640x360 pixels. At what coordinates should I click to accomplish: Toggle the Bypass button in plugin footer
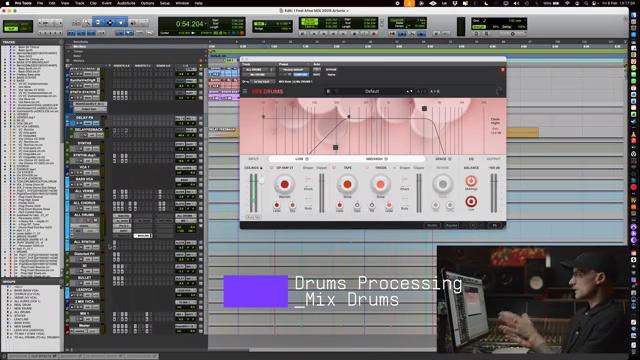(x=451, y=225)
